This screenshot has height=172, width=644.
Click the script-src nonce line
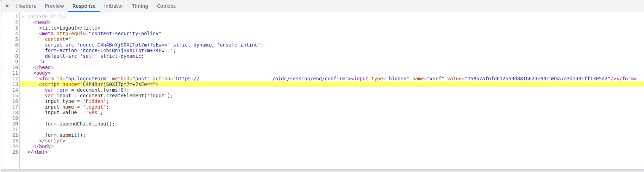(x=154, y=45)
